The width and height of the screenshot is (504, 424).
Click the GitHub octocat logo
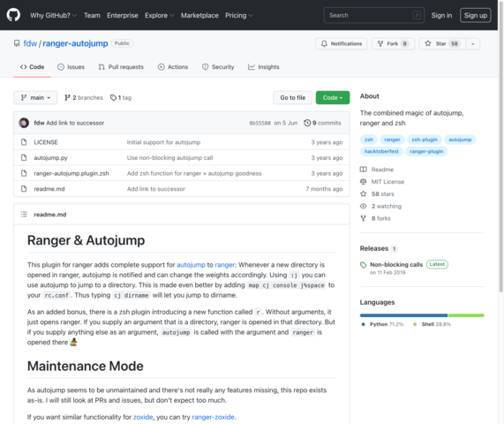tap(13, 15)
